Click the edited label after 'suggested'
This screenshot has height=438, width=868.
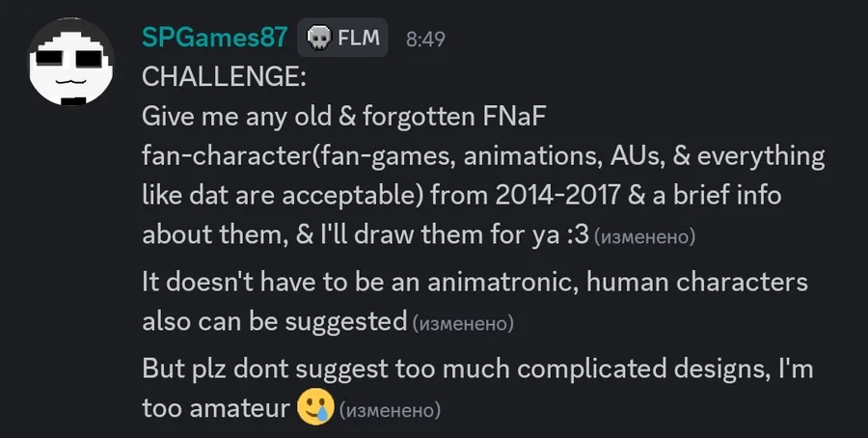pos(463,323)
